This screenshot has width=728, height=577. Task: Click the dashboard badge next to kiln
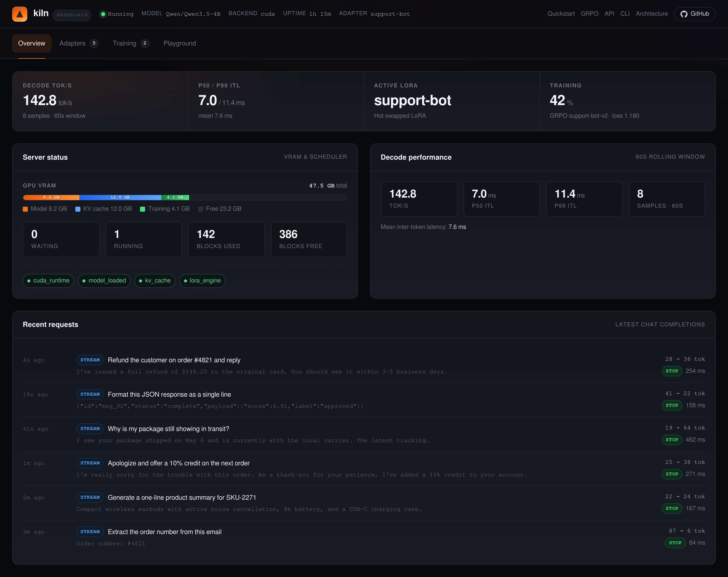(x=72, y=15)
